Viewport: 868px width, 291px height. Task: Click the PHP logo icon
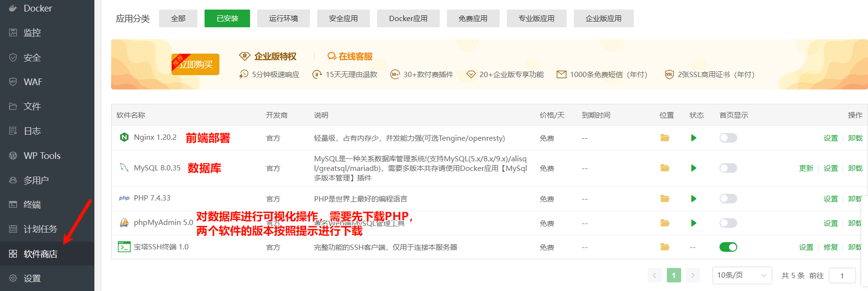124,198
